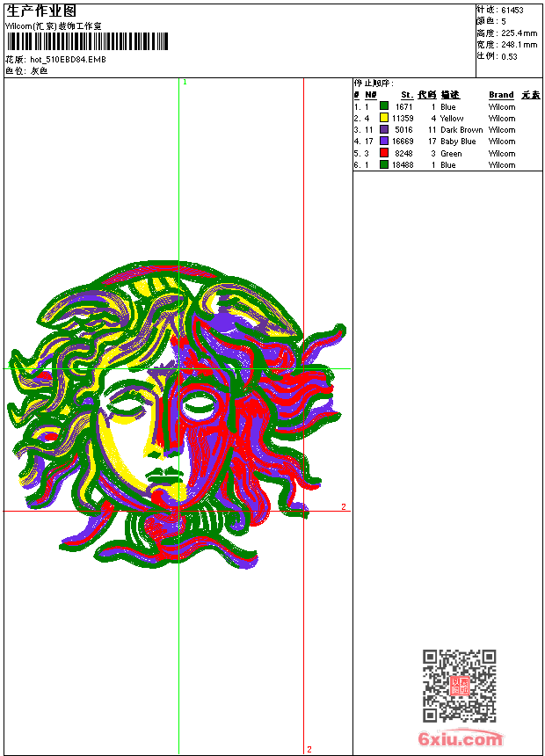
Task: Click the Wilcom brand cell in the Yellow row
Action: tap(502, 118)
